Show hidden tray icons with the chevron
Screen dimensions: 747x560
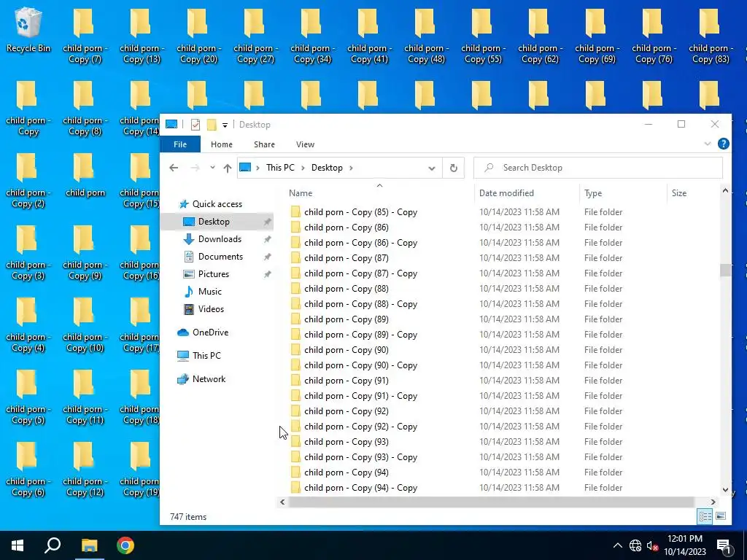point(617,545)
